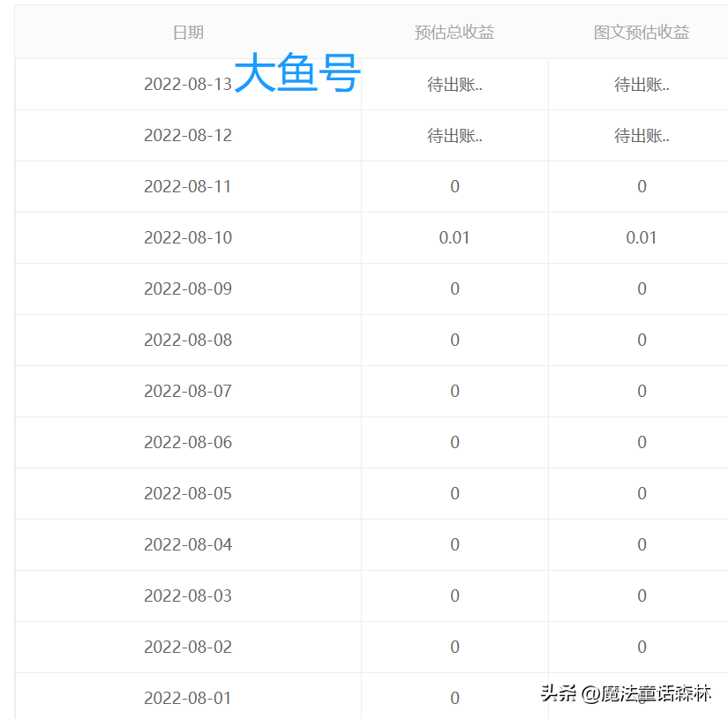Select the date cell 2022-08-05
The width and height of the screenshot is (728, 719).
click(x=188, y=493)
